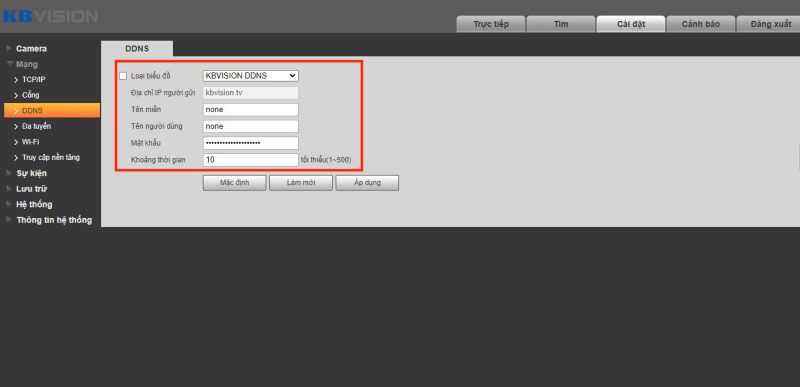Viewport: 800px width, 387px height.
Task: Open the Wi-Fi settings page
Action: [x=31, y=142]
